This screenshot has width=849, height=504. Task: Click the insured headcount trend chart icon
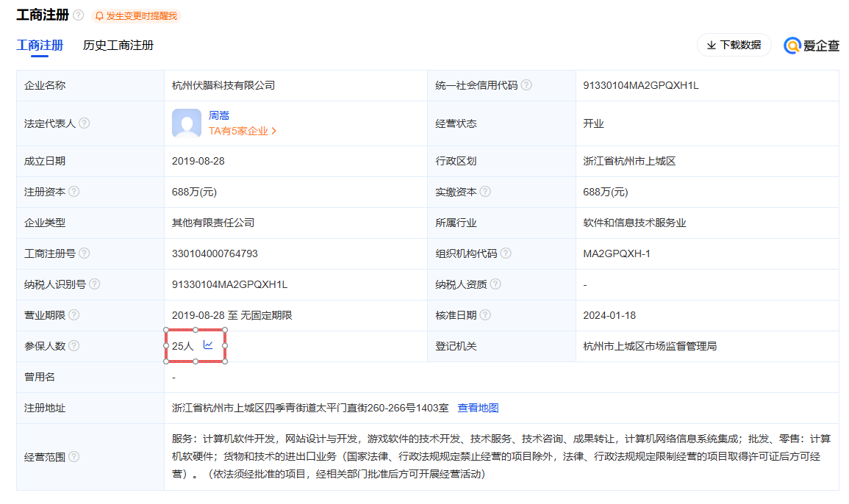click(x=208, y=345)
